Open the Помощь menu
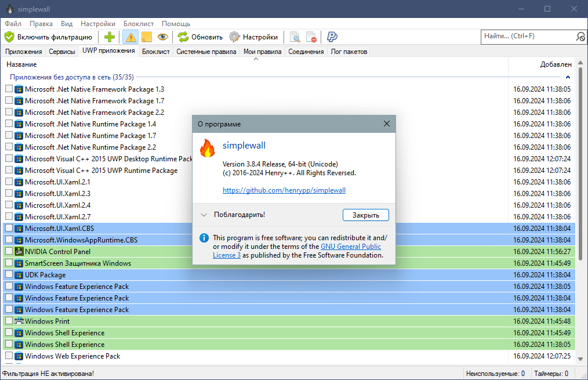Viewport: 588px width, 380px height. pyautogui.click(x=176, y=24)
